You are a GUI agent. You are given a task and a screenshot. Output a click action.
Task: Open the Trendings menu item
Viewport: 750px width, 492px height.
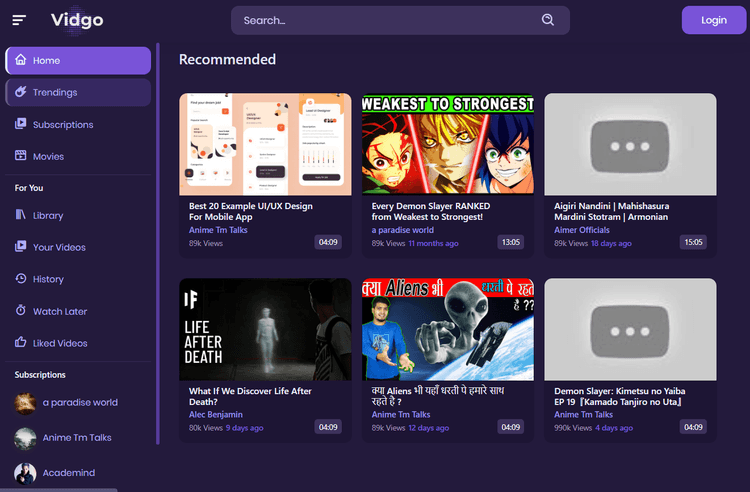[78, 92]
